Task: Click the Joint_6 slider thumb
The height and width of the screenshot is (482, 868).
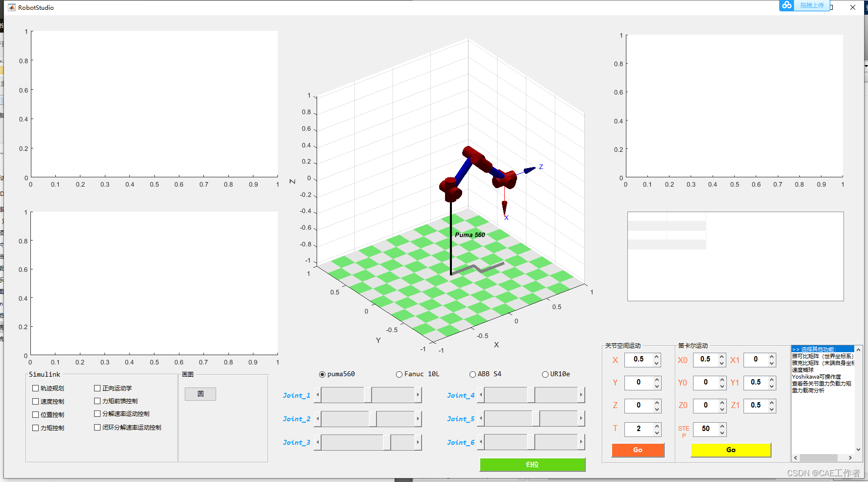Action: (531, 442)
